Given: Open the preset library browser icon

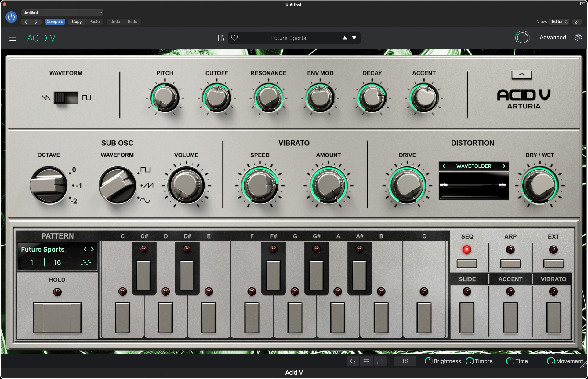Looking at the screenshot, I should [221, 38].
